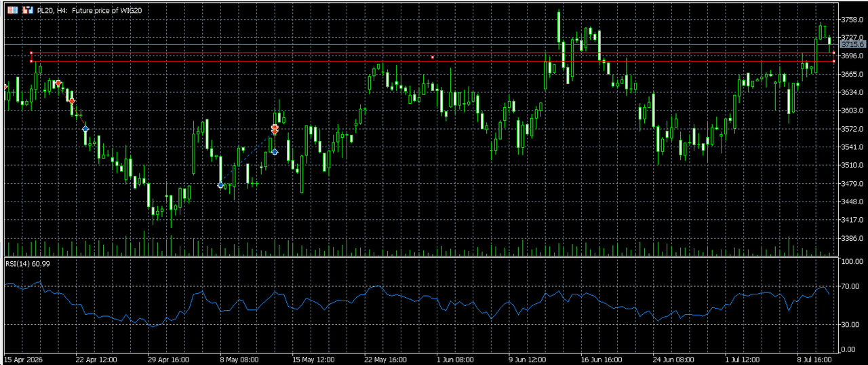Select upper-right anchor point of red rectangle
This screenshot has height=365, width=868.
(833, 53)
